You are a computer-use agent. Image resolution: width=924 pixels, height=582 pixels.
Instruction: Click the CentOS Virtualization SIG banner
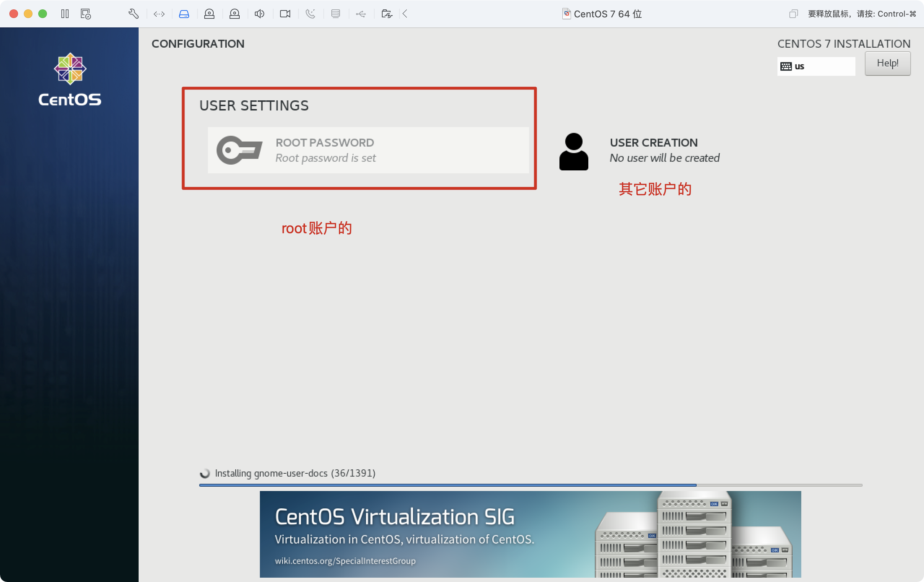coord(530,534)
